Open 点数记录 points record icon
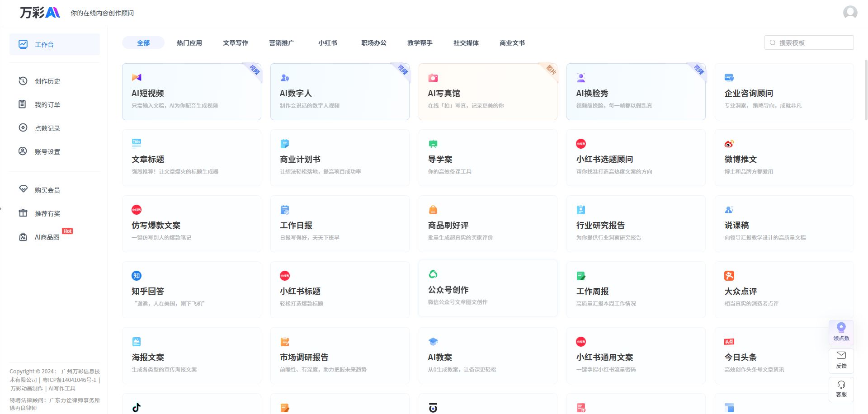868x414 pixels. 23,128
